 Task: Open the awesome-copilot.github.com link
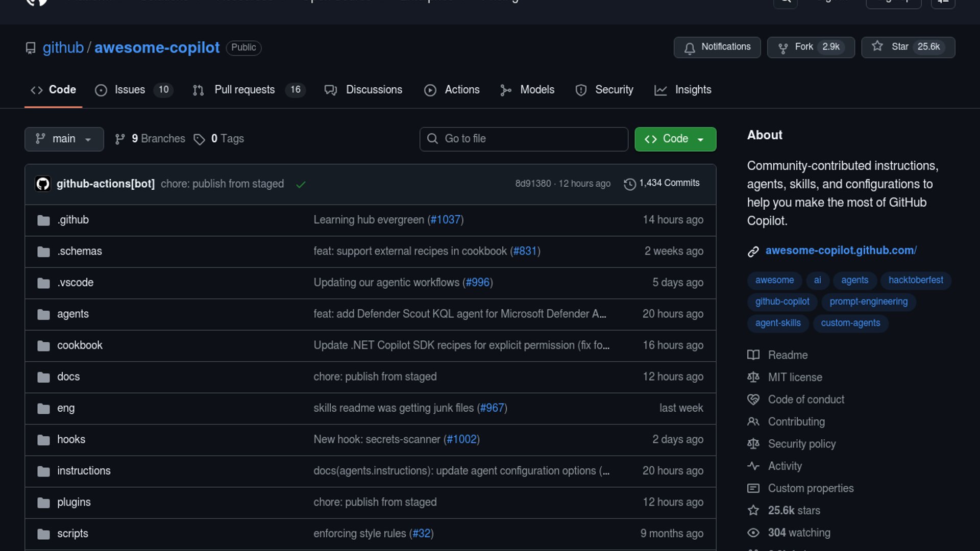pos(841,251)
